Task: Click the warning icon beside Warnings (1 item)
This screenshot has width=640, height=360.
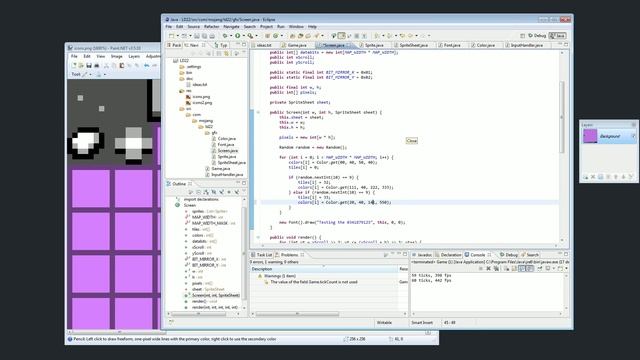Action: [260, 276]
